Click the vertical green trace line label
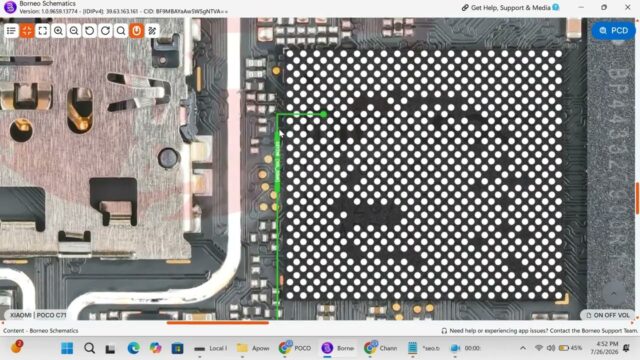Screen dimensions: 640x360 (278, 161)
